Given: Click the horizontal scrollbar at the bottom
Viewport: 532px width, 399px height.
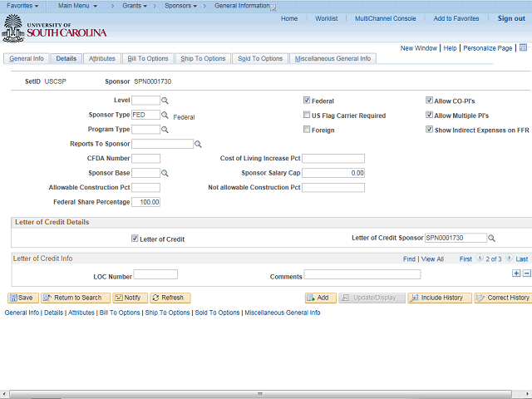Looking at the screenshot, I should (260, 394).
